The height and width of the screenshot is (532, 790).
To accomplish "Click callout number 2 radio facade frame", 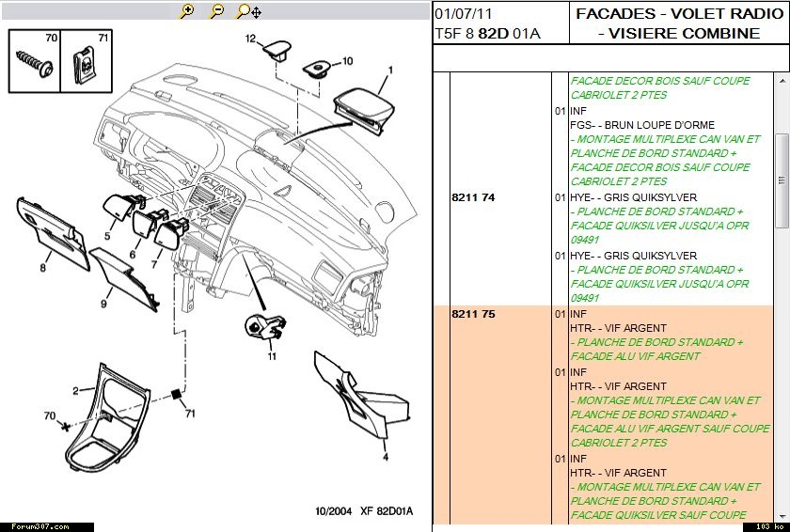I will (75, 391).
